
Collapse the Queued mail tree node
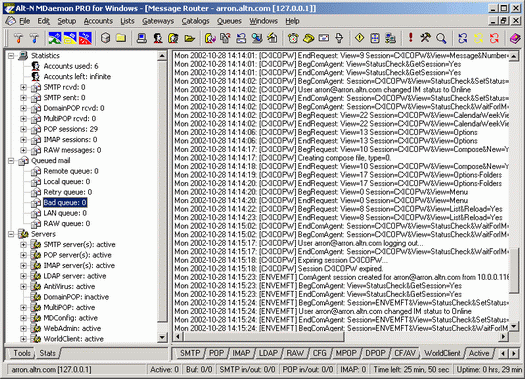pyautogui.click(x=11, y=161)
